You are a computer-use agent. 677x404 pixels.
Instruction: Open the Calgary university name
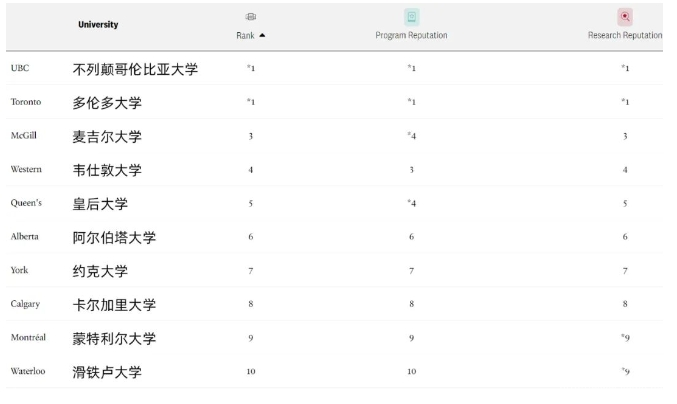[x=25, y=304]
